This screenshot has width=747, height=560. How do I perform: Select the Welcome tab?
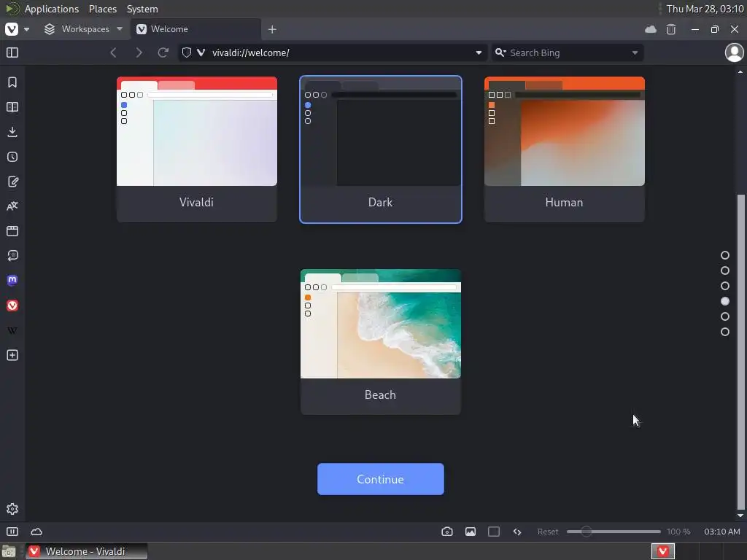pos(196,29)
